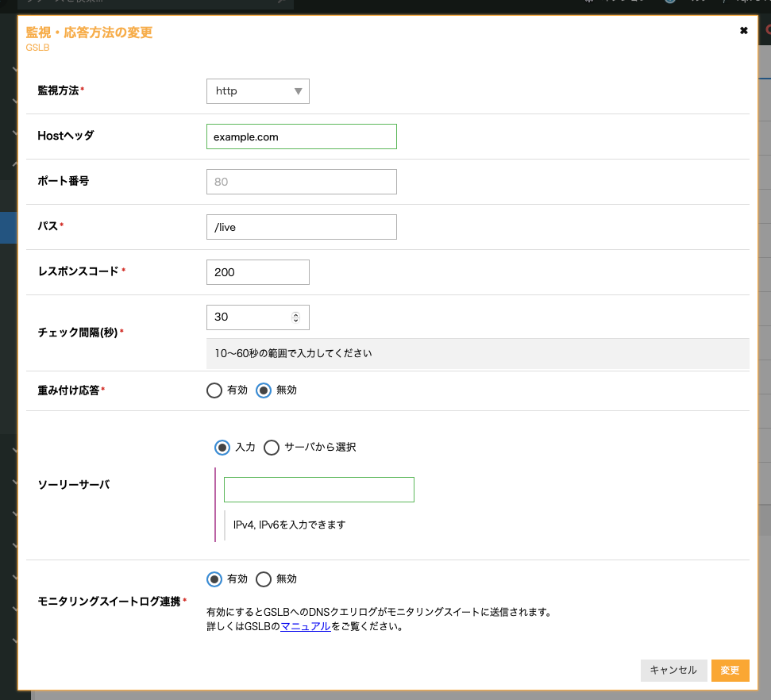Select the レスポンスコード field showing 200
The image size is (771, 700).
tap(257, 272)
